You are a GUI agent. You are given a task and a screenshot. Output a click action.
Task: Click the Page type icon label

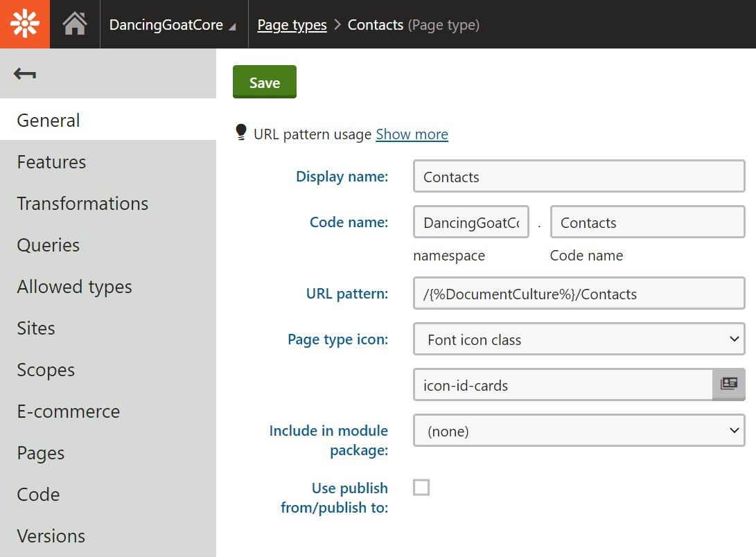[337, 339]
